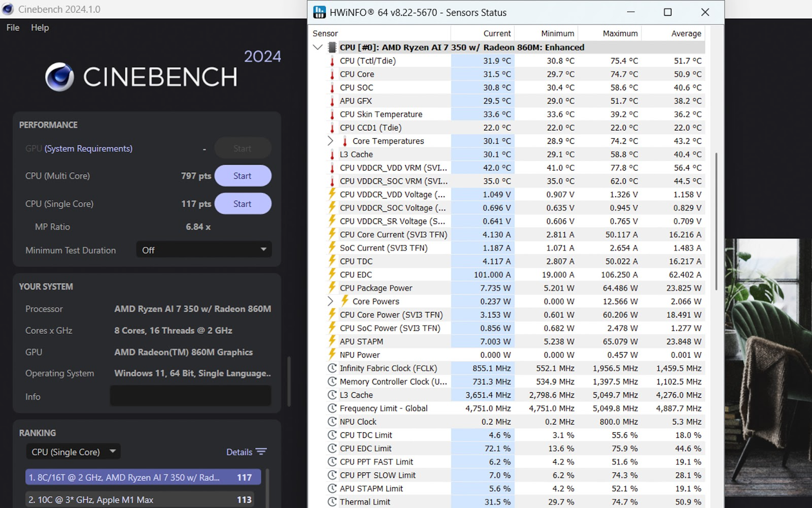Image resolution: width=812 pixels, height=508 pixels.
Task: Open the Minimum Test Duration dropdown
Action: click(204, 250)
